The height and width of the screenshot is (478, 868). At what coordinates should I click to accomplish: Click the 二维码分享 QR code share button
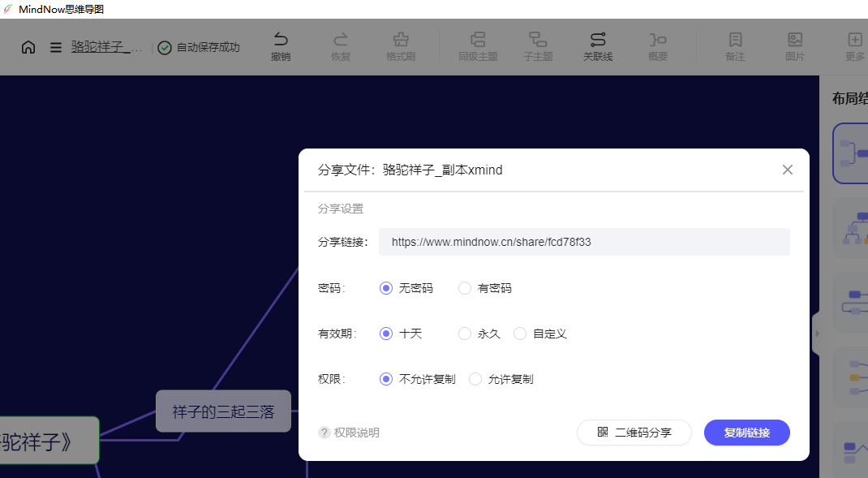tap(634, 433)
